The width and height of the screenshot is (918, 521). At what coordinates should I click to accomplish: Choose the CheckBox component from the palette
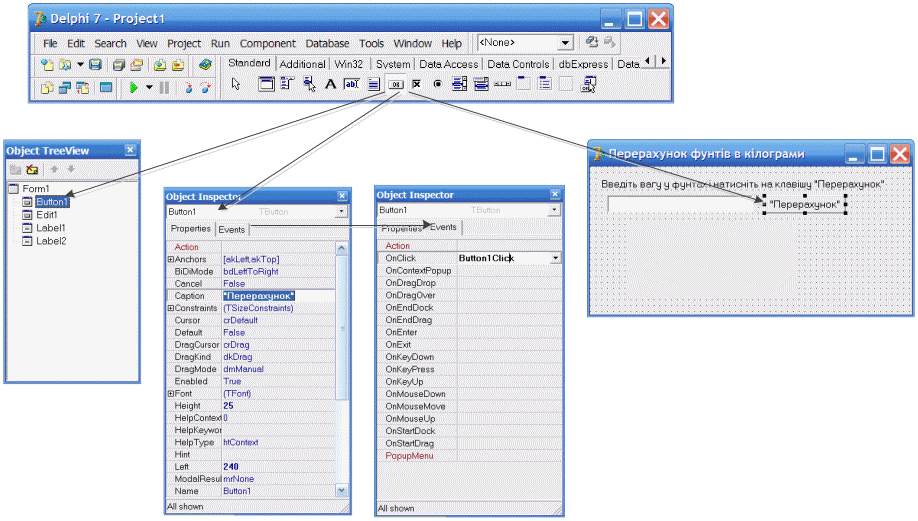click(417, 86)
